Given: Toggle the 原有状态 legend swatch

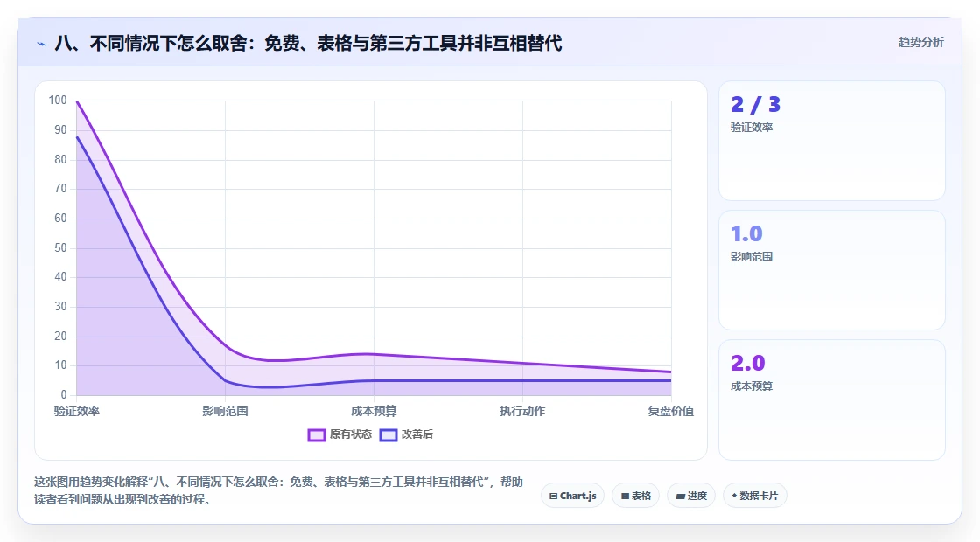Looking at the screenshot, I should [x=316, y=434].
